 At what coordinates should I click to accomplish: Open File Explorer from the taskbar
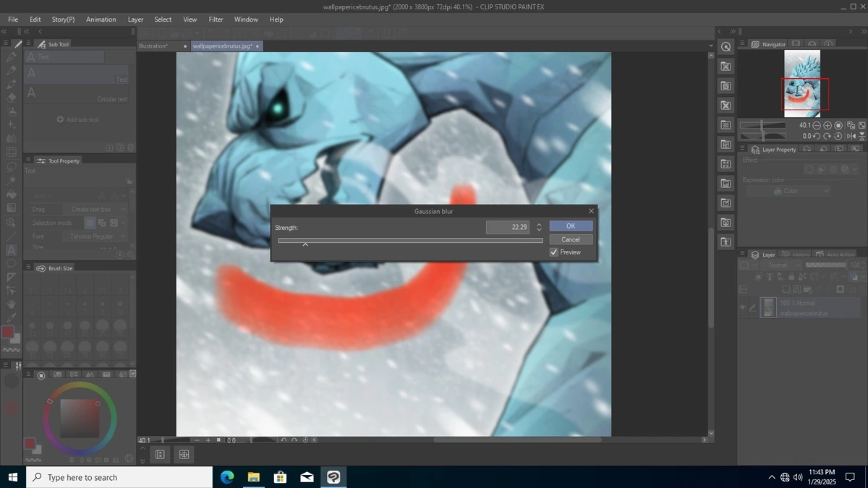point(254,477)
